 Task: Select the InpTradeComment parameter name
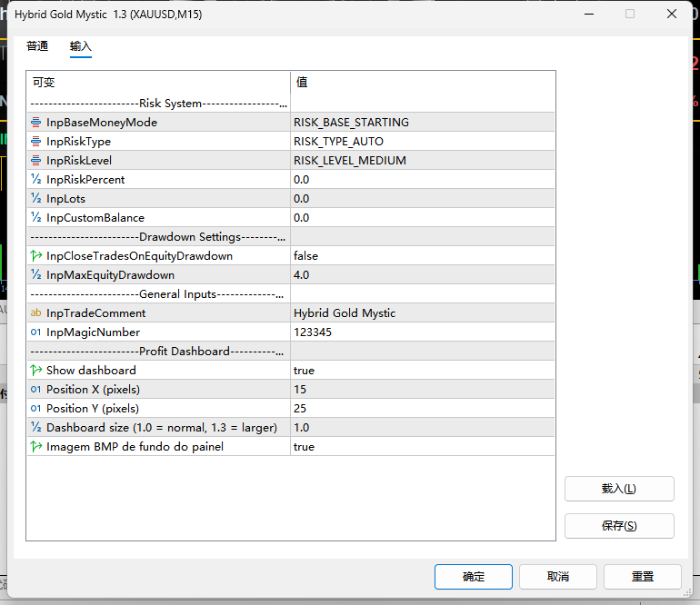(x=96, y=313)
